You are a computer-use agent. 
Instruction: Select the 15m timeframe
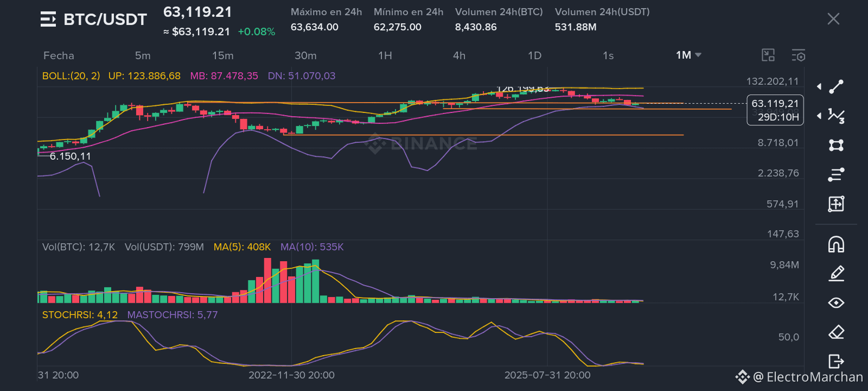click(x=222, y=55)
